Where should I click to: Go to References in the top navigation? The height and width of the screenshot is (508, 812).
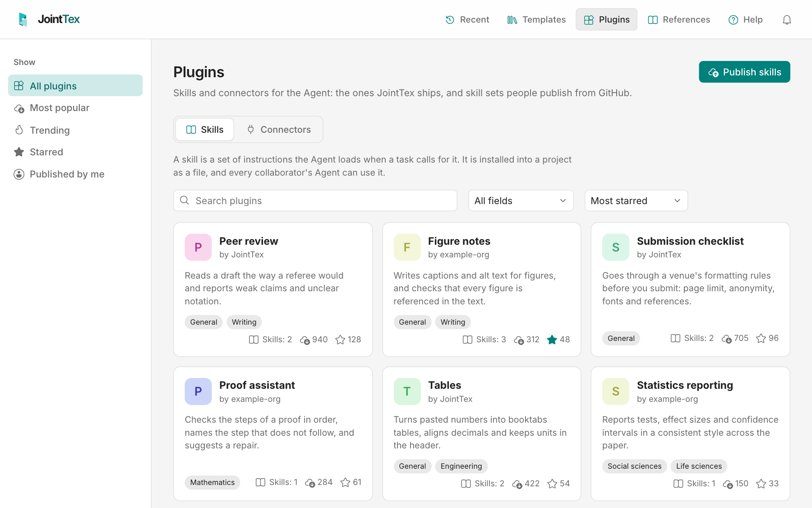(x=679, y=19)
